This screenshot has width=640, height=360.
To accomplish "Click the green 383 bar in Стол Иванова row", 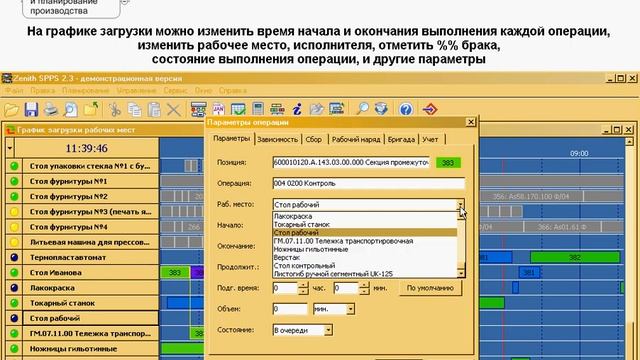I will 175,273.
